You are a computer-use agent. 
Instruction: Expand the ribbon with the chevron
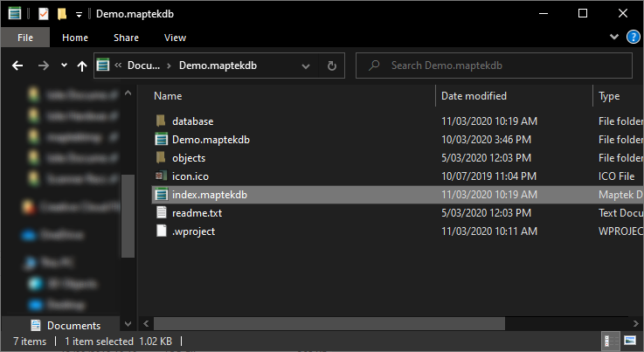click(615, 37)
